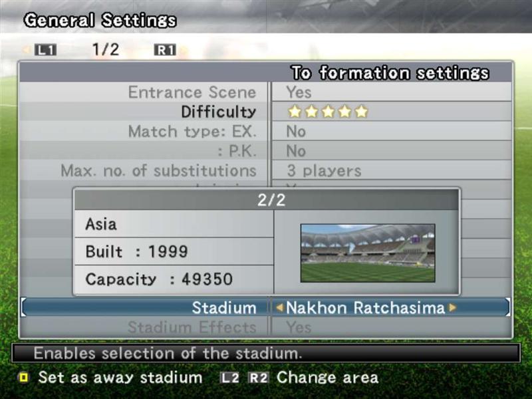532x399 pixels.
Task: Click the third difficulty star
Action: pyautogui.click(x=328, y=112)
